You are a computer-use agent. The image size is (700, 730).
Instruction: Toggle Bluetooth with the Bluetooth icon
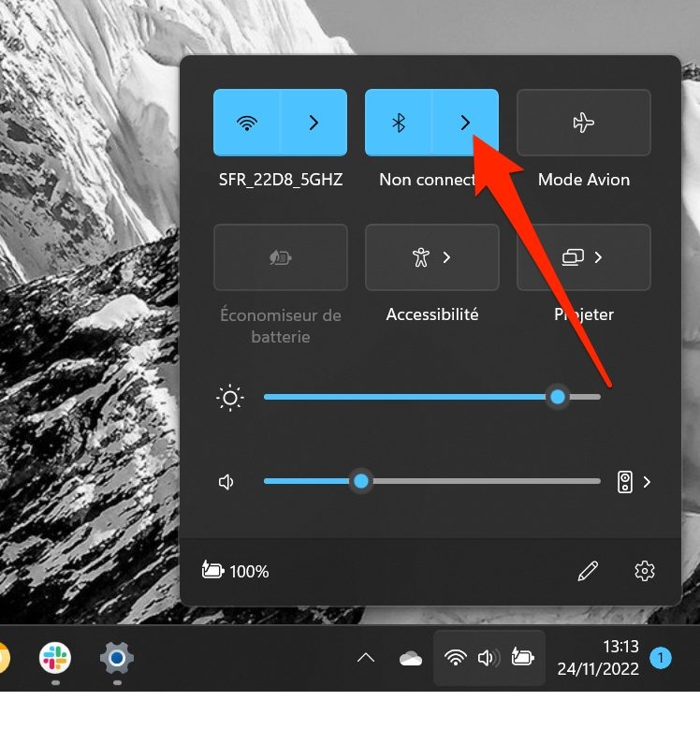click(x=399, y=123)
